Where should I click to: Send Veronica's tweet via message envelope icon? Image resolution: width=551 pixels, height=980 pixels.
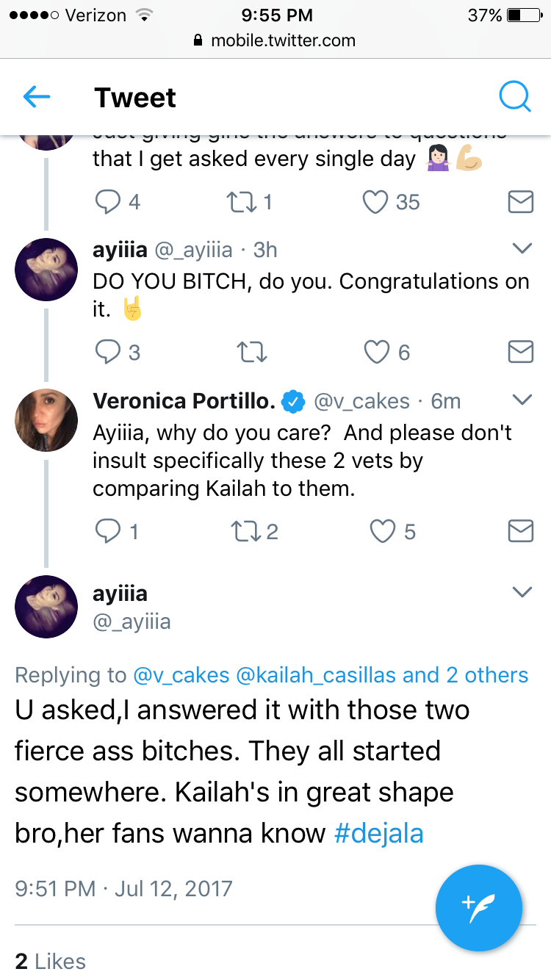point(521,531)
